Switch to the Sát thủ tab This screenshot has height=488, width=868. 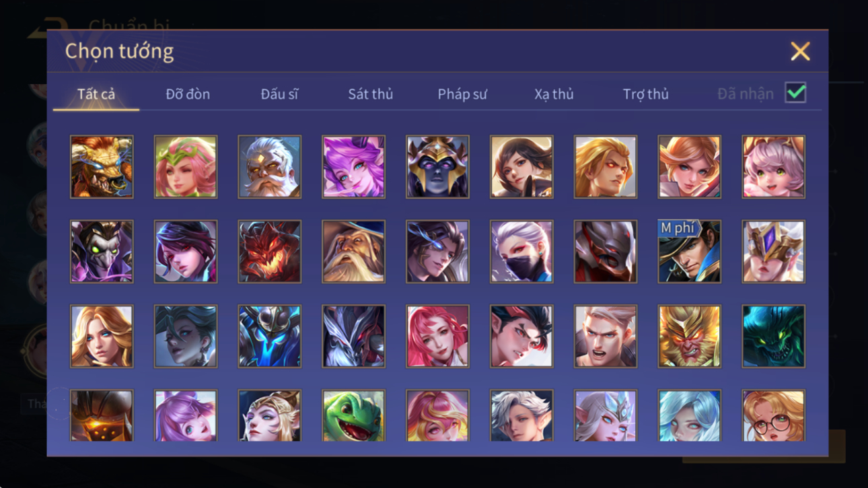tap(370, 94)
